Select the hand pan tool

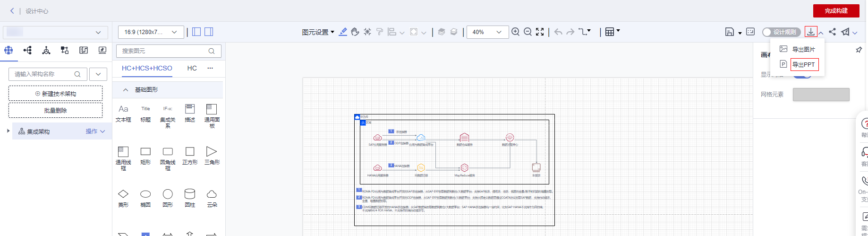355,32
